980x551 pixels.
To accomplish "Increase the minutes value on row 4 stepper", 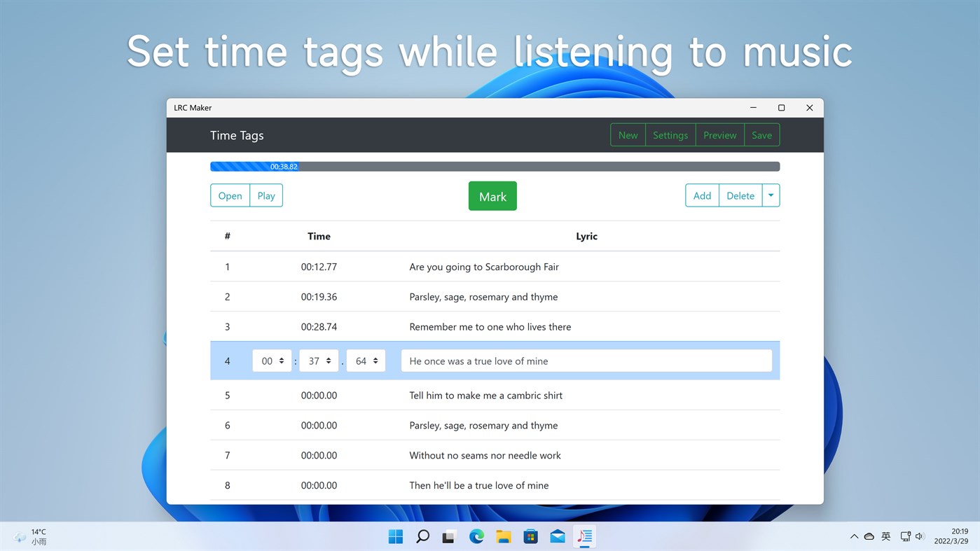I will click(329, 357).
